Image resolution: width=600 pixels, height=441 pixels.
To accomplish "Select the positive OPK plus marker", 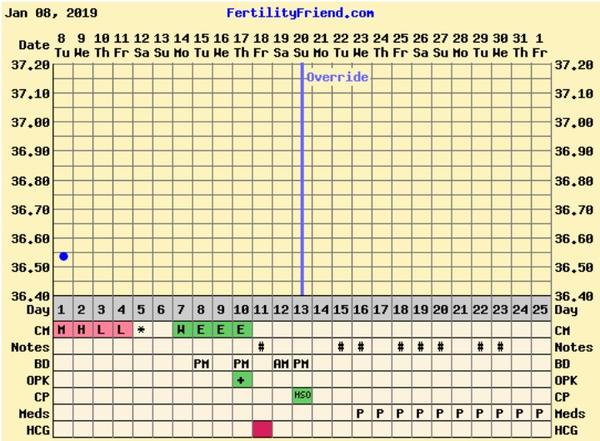I will 241,380.
